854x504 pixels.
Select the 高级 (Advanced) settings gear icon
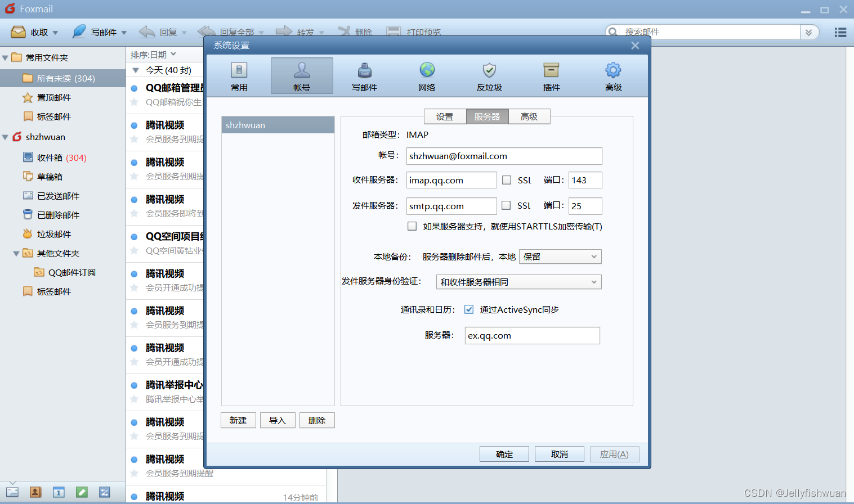612,75
